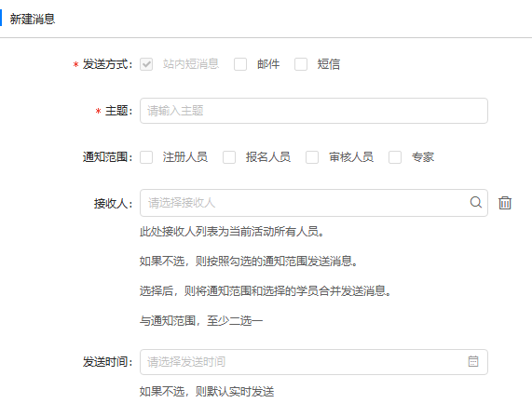The height and width of the screenshot is (403, 532).
Task: Click the 注册人员 label
Action: tap(184, 157)
